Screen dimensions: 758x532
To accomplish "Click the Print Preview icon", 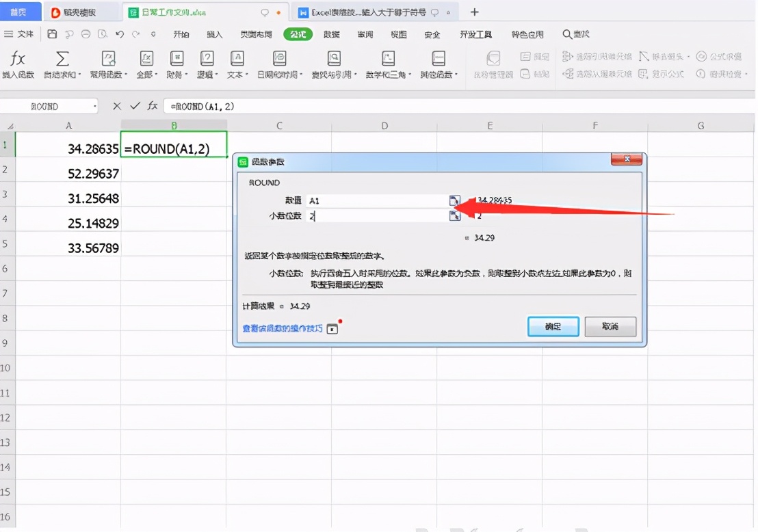I will (103, 34).
